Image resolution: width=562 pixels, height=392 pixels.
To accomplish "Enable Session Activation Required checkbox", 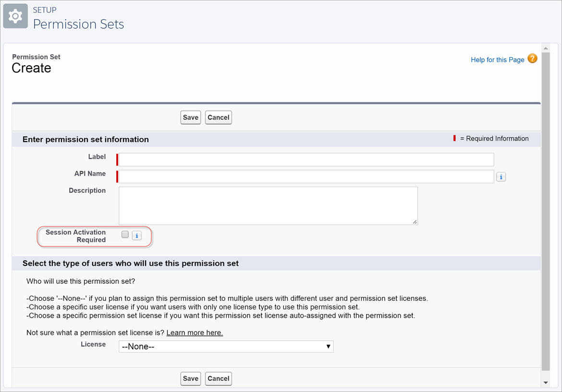I will (125, 235).
